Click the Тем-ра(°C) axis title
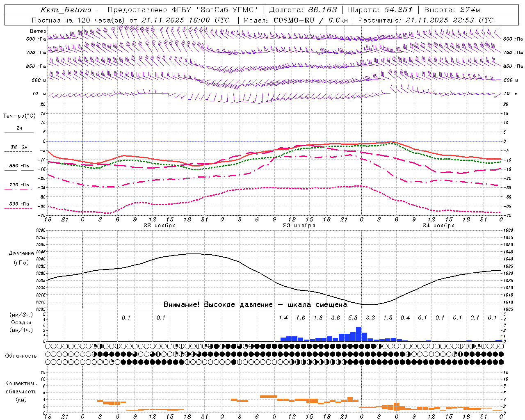The height and width of the screenshot is (420, 525). pyautogui.click(x=19, y=116)
